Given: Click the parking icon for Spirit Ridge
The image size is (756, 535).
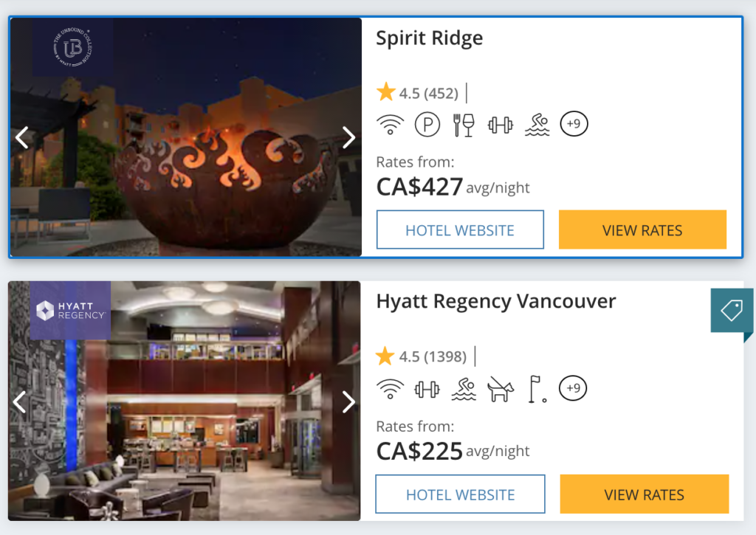Looking at the screenshot, I should click(427, 125).
